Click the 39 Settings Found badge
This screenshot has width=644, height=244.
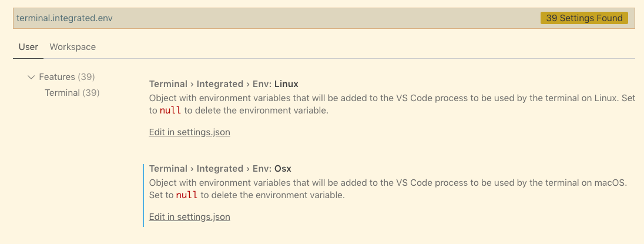tap(584, 18)
